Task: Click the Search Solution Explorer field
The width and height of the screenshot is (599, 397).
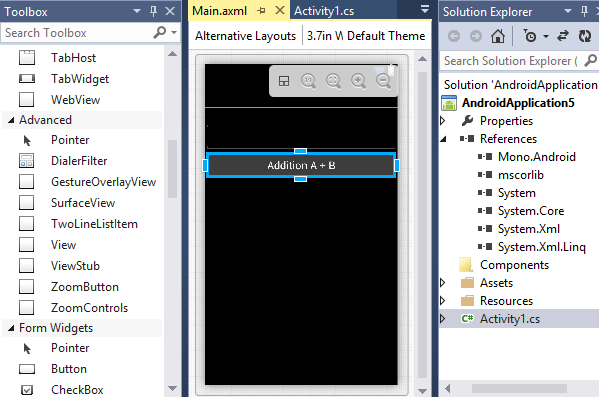Action: coord(512,61)
